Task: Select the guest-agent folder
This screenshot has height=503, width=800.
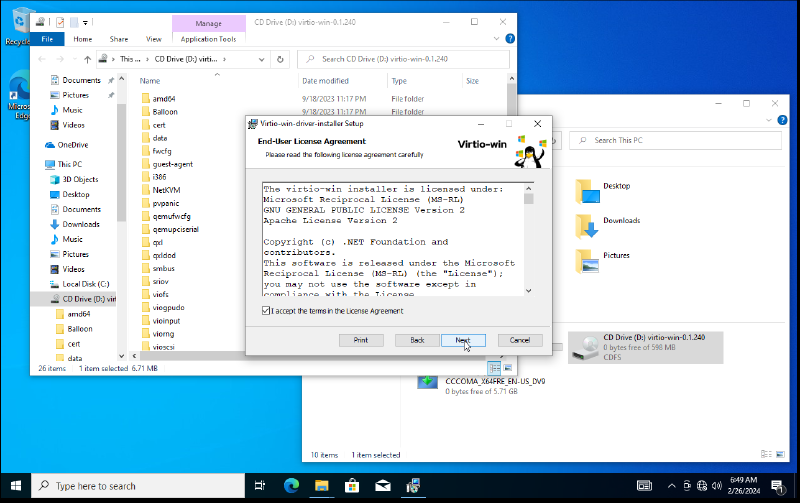Action: click(x=172, y=164)
